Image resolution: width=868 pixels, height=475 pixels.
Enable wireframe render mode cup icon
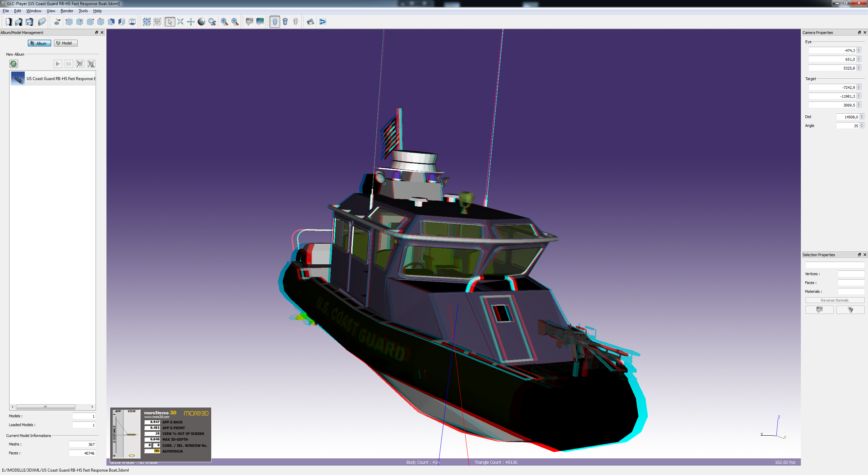[x=296, y=22]
